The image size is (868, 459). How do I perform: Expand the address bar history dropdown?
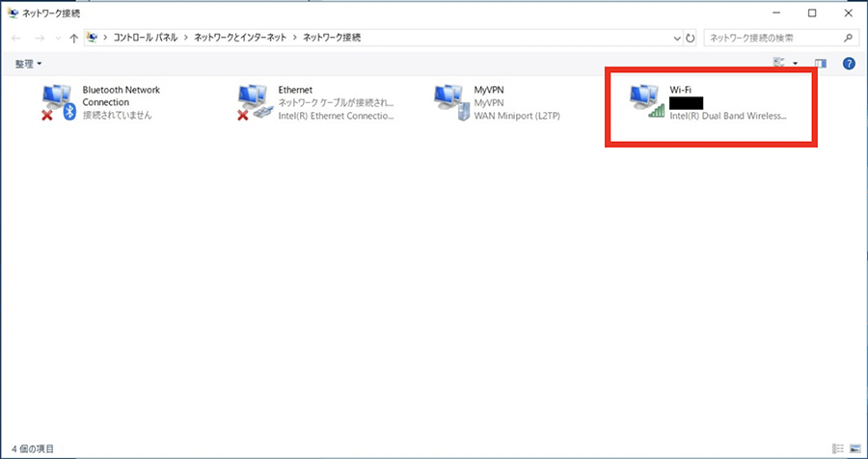[677, 39]
